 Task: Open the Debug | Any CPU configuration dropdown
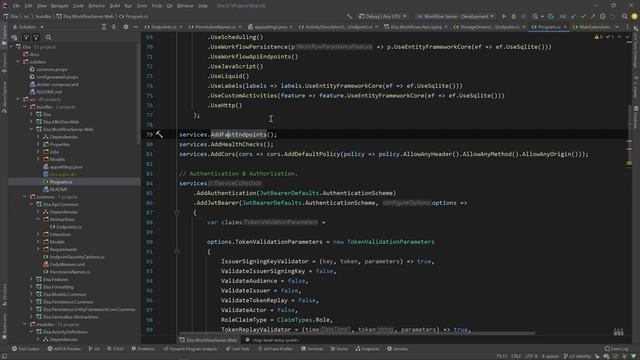tap(382, 16)
